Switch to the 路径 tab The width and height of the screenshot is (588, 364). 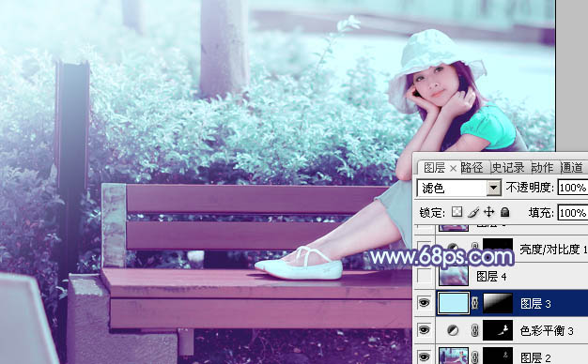(x=472, y=167)
